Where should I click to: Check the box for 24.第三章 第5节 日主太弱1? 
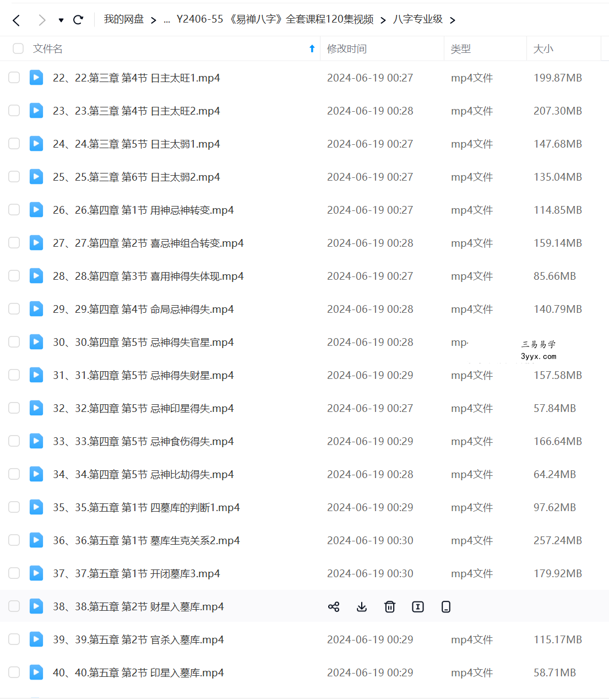[x=14, y=144]
